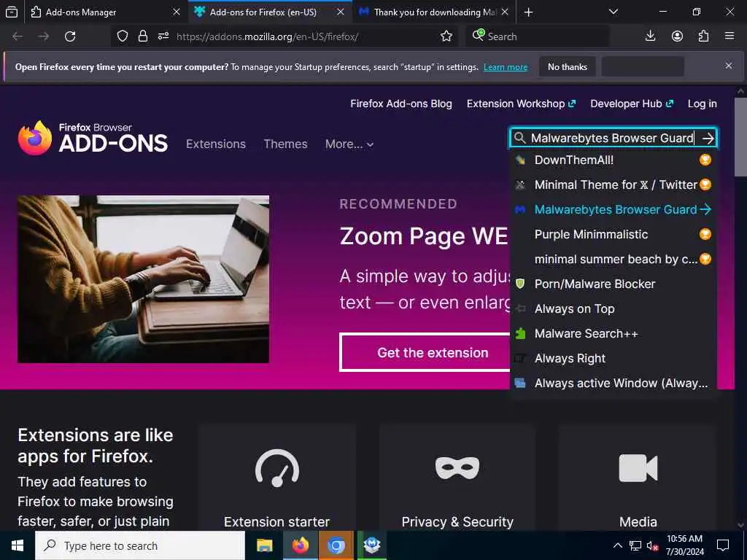Close the Add-ons for Firefox tab

340,12
